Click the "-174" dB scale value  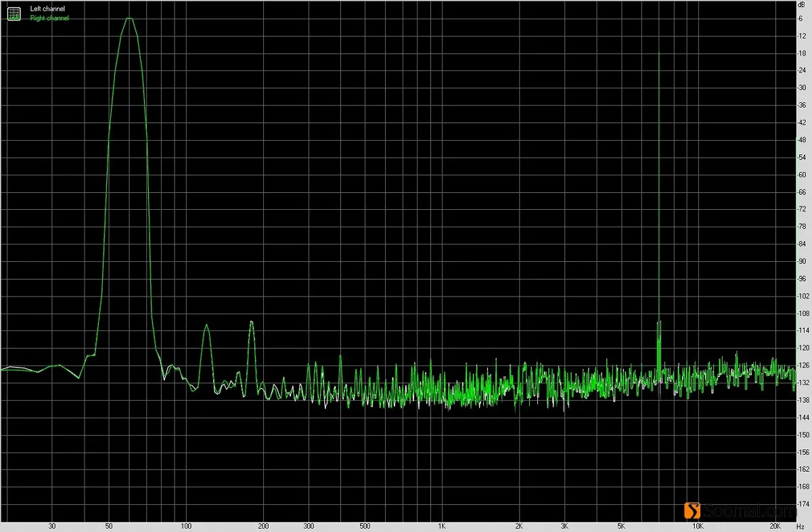tap(803, 504)
